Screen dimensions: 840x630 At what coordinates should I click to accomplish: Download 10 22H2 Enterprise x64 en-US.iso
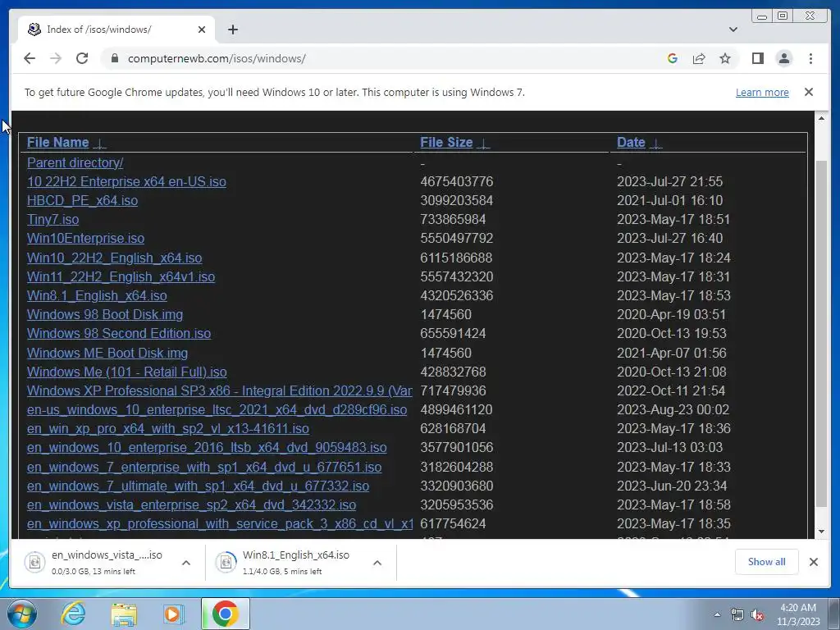click(x=126, y=181)
